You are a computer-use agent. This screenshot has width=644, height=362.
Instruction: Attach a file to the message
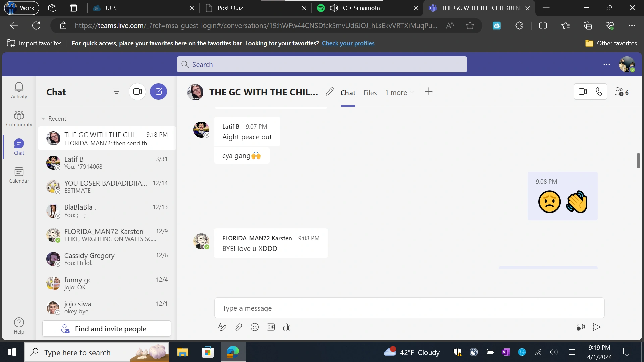pyautogui.click(x=238, y=327)
